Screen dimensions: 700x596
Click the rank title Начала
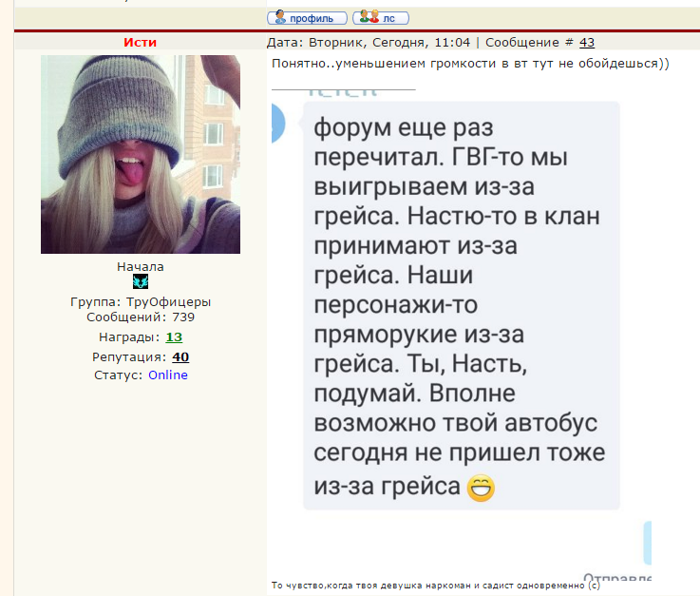[x=141, y=266]
